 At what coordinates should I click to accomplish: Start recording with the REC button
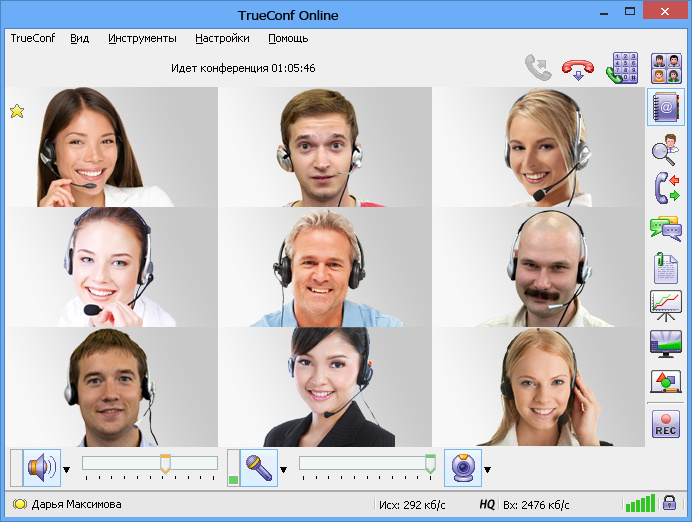point(666,424)
